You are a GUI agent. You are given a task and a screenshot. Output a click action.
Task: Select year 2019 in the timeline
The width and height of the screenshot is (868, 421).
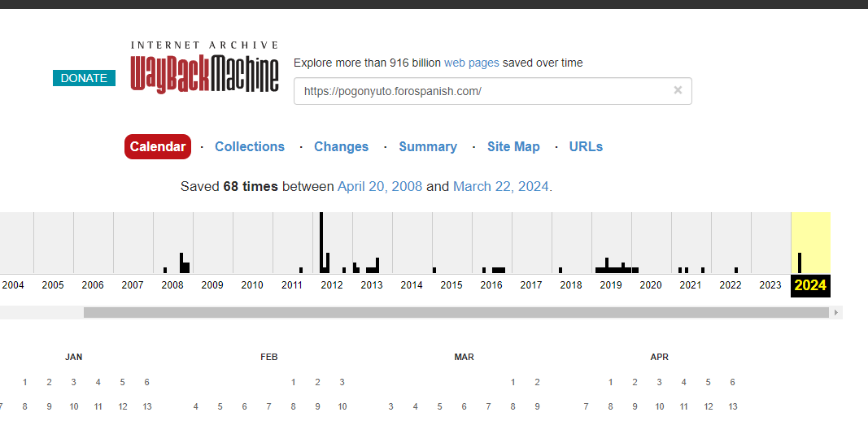[611, 285]
